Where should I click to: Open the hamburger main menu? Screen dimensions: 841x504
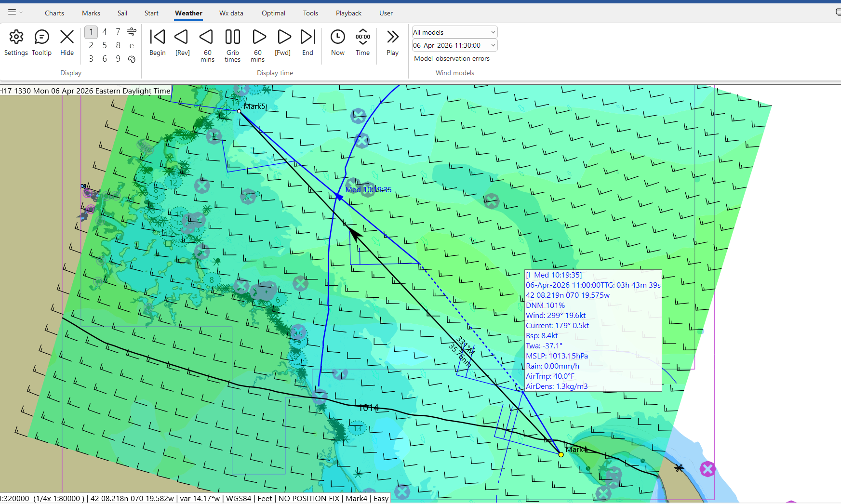coord(13,12)
